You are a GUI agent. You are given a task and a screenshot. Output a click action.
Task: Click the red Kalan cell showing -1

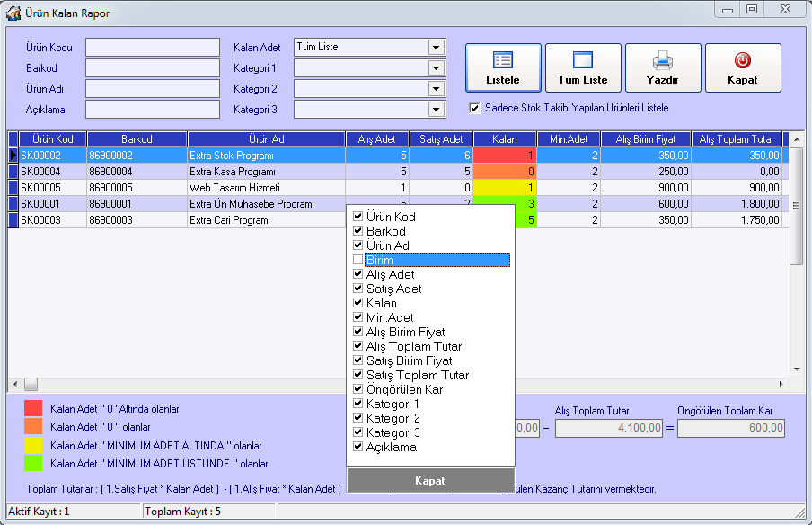coord(505,156)
